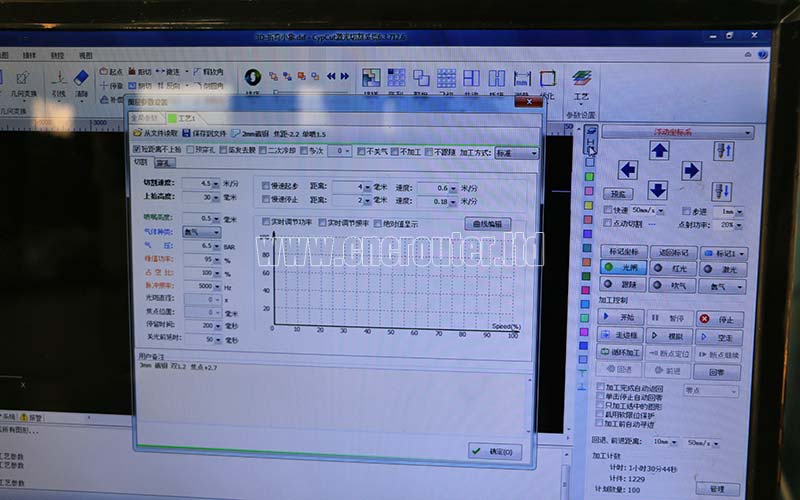
Task: Open the 上抬高度 lift height 30 dropdown
Action: pyautogui.click(x=216, y=197)
